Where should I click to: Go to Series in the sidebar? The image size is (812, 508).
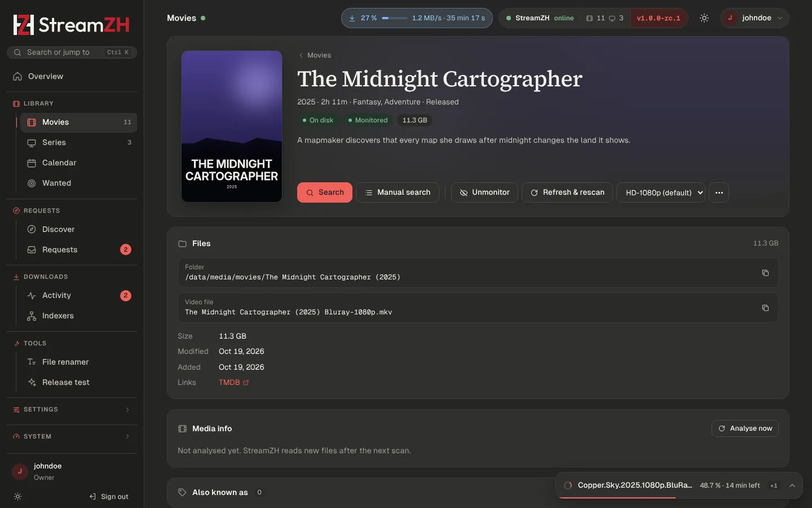pyautogui.click(x=78, y=142)
